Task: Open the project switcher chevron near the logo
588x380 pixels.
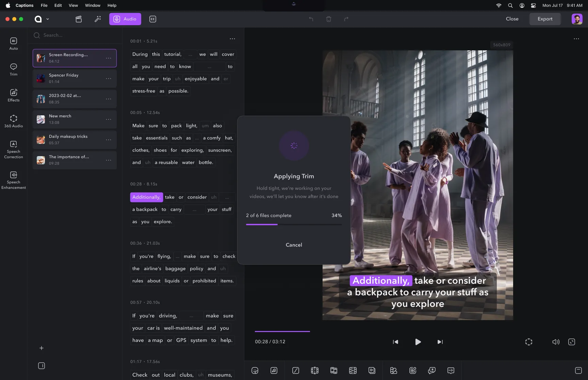Action: coord(48,19)
